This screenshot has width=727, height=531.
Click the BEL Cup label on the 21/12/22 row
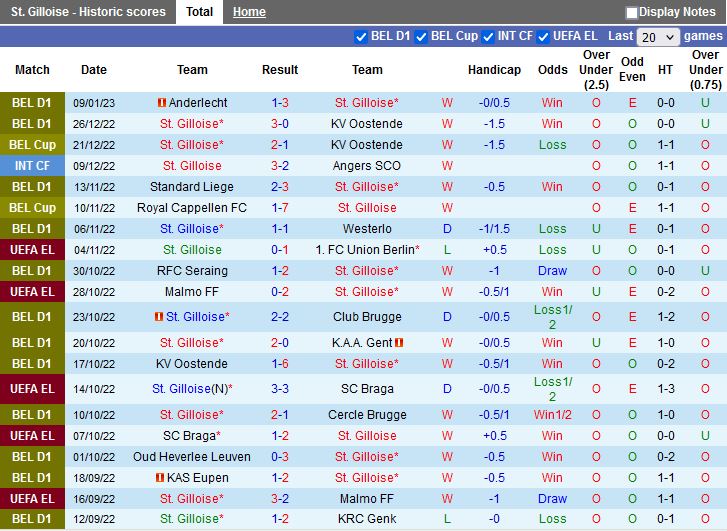coord(32,145)
